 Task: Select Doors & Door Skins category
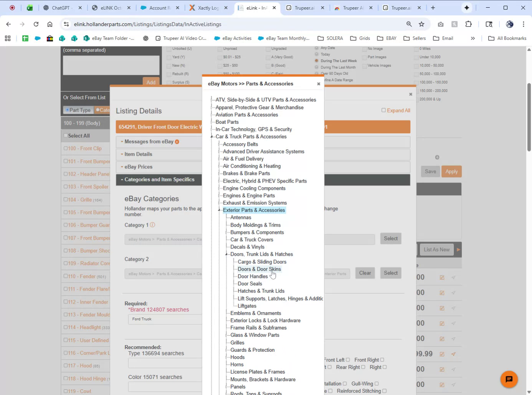(259, 269)
